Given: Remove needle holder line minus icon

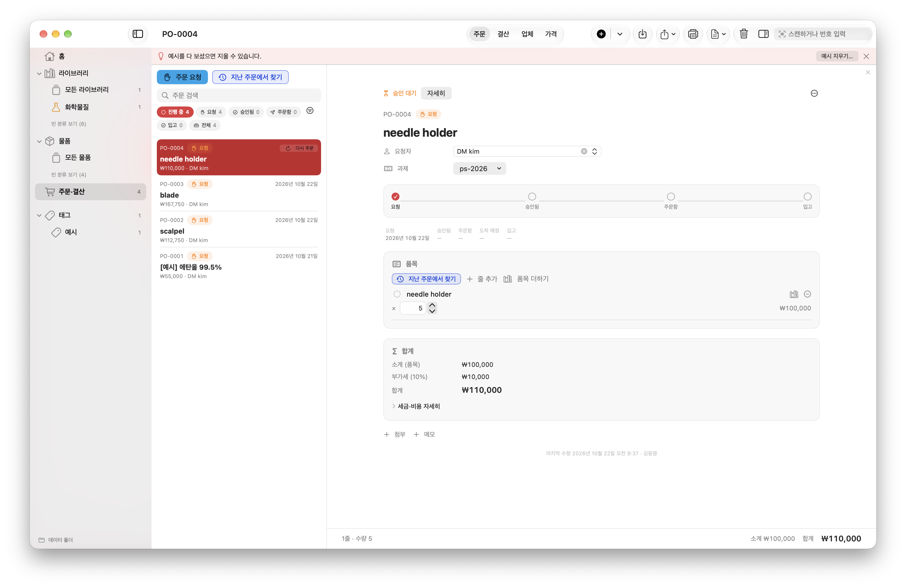Looking at the screenshot, I should click(807, 294).
